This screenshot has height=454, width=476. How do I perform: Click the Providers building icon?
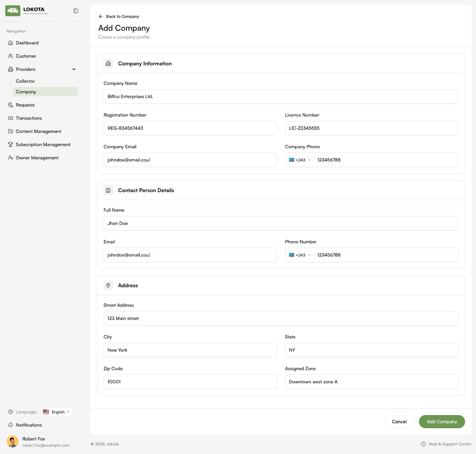[11, 69]
